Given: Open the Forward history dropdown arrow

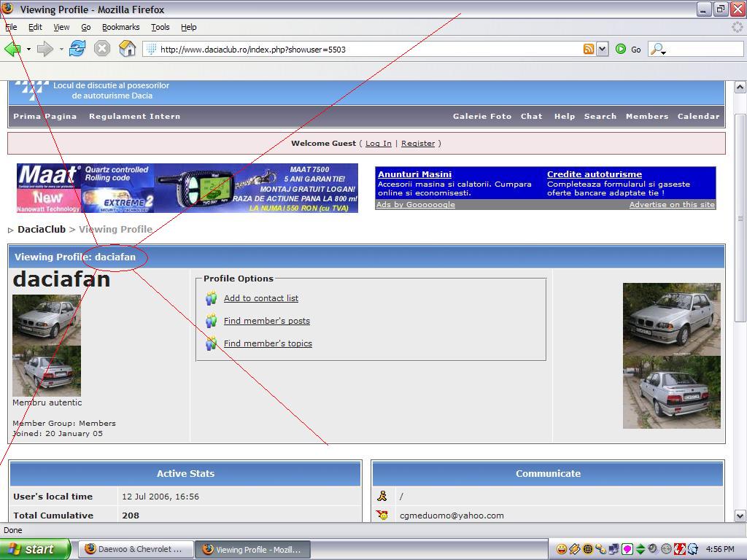Looking at the screenshot, I should point(61,49).
